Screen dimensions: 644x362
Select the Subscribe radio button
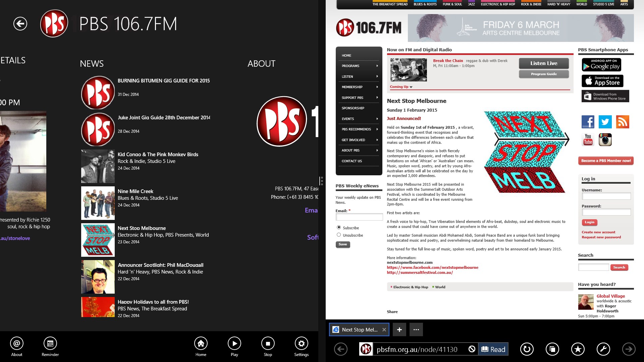pyautogui.click(x=339, y=227)
